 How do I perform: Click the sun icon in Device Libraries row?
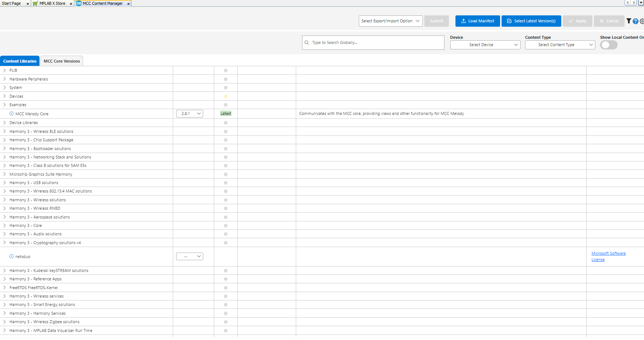[226, 123]
